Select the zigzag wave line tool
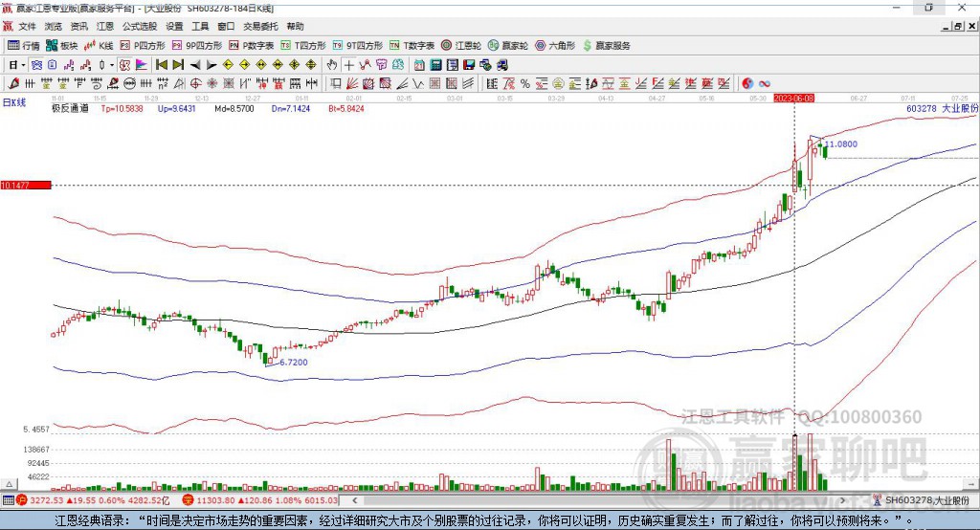The width and height of the screenshot is (980, 530). (419, 84)
